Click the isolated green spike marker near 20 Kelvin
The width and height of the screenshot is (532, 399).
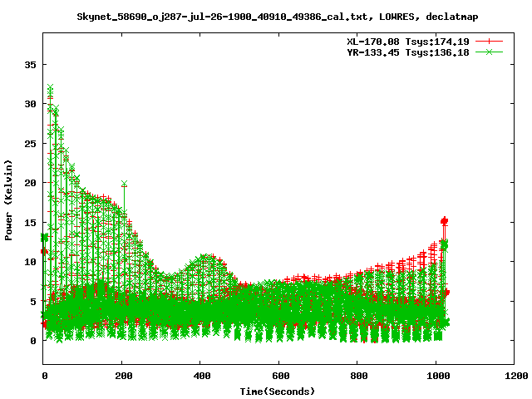click(x=124, y=184)
